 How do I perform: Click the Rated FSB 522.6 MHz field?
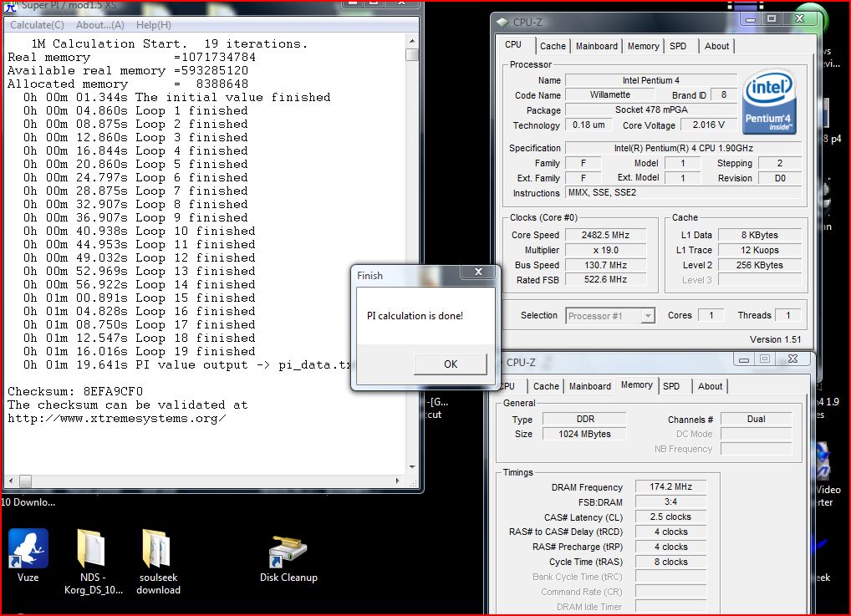point(606,279)
